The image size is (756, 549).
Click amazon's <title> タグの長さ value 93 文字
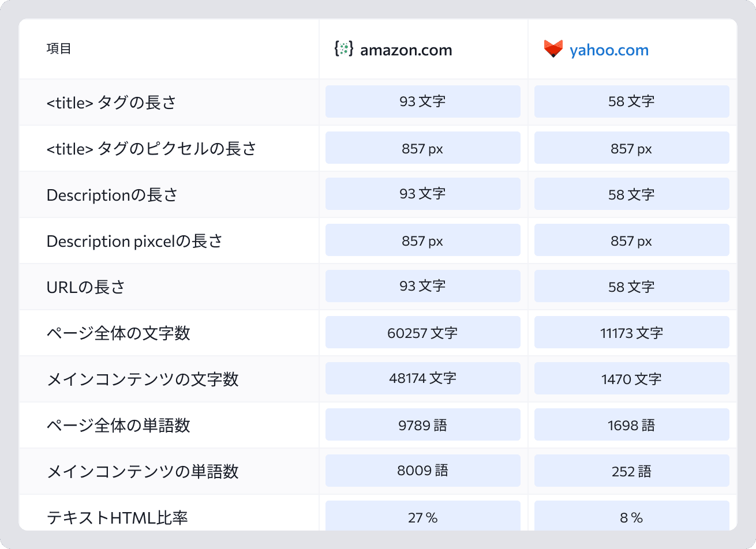pos(423,101)
